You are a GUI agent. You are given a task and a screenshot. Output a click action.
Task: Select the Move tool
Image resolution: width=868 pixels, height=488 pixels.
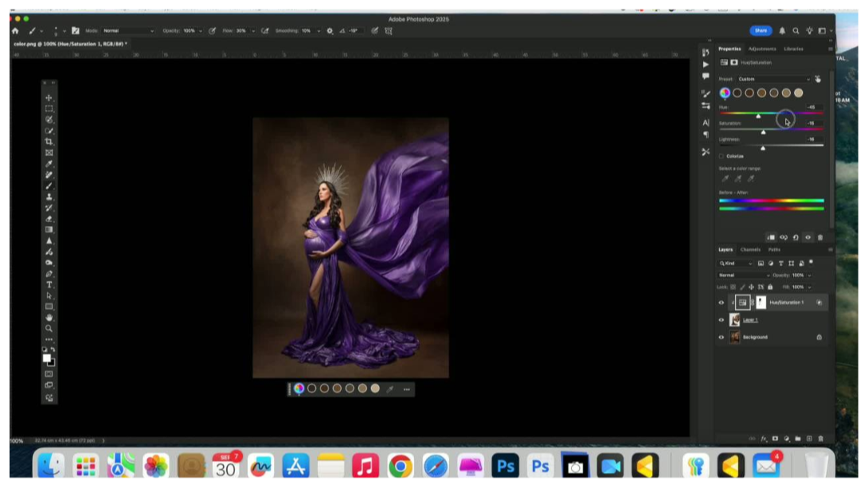pos(49,97)
